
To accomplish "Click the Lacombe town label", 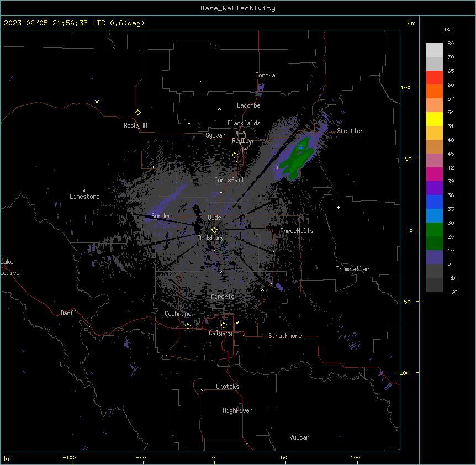I will coord(248,105).
